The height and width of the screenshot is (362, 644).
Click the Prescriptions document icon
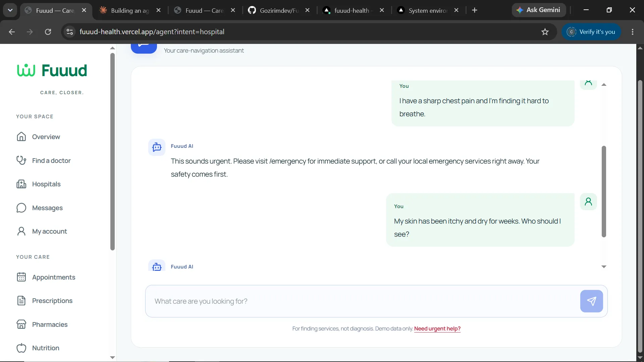(x=21, y=301)
